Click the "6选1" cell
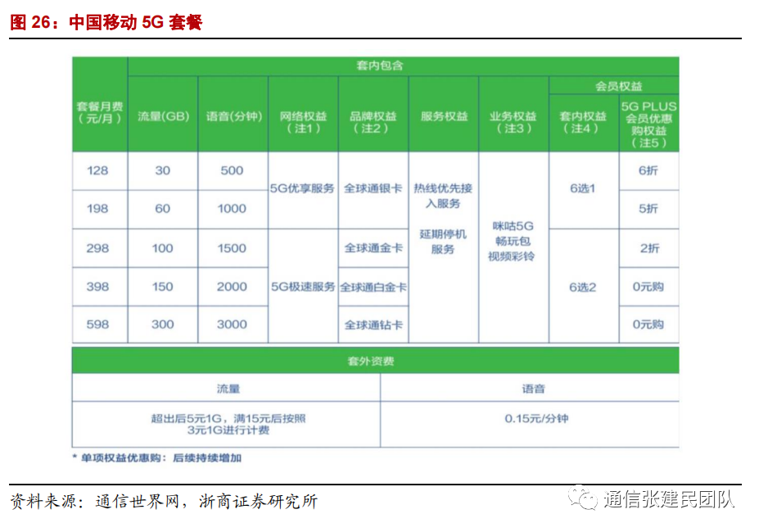Viewport: 759px width, 532px height. click(x=582, y=188)
